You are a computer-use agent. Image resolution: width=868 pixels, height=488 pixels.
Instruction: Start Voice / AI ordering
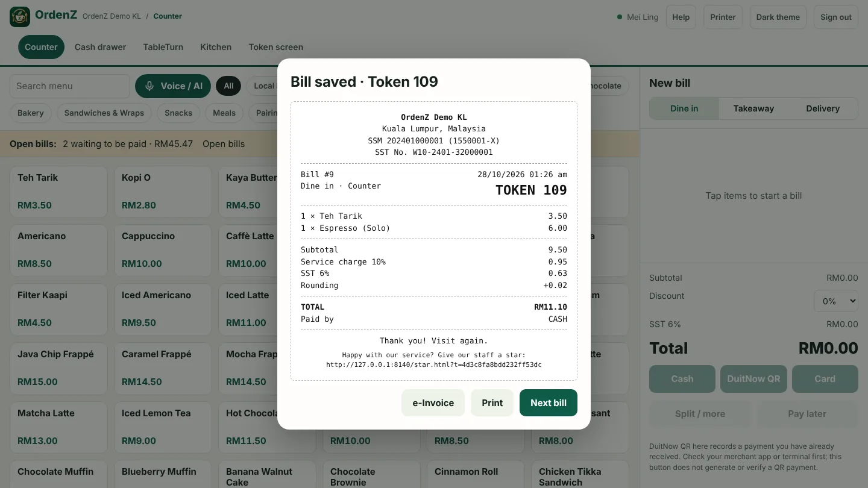[173, 86]
